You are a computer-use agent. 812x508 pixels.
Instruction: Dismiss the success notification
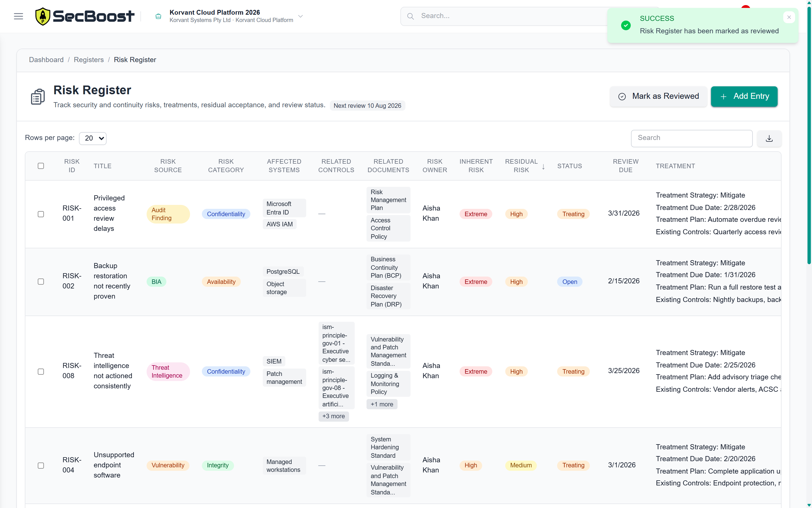pos(789,17)
